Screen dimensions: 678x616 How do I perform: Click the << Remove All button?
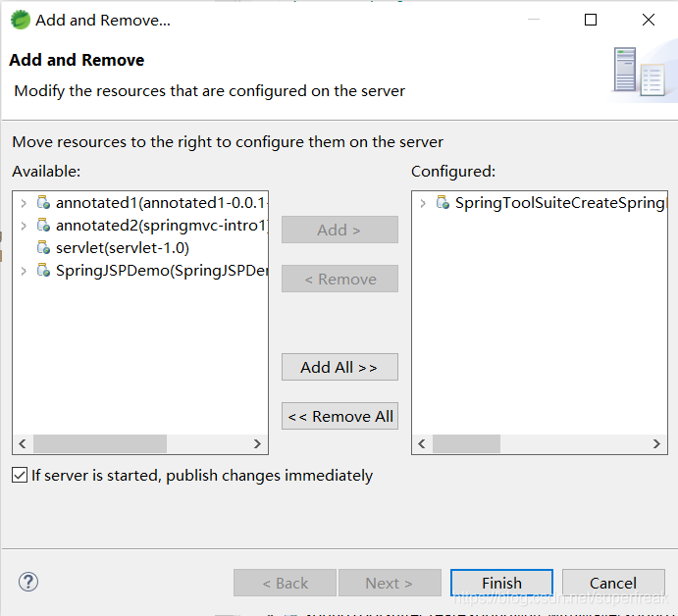point(339,416)
